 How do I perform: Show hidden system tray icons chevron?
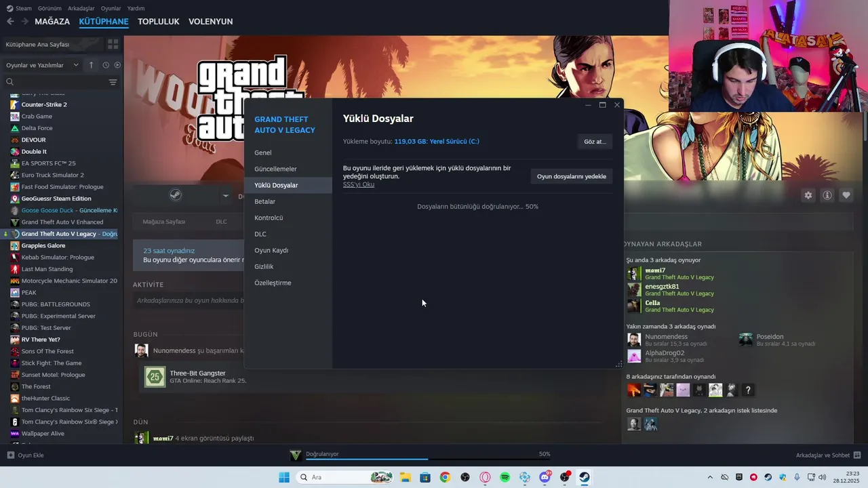pos(710,477)
